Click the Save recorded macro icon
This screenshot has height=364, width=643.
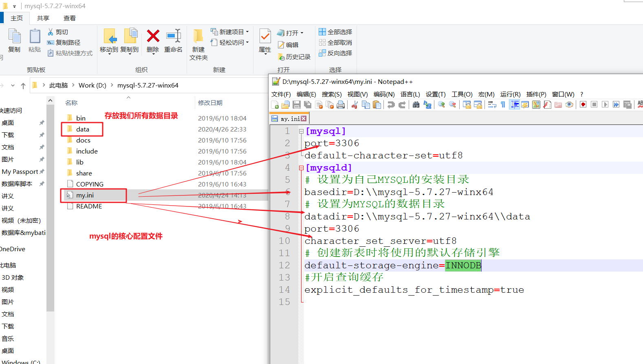627,105
